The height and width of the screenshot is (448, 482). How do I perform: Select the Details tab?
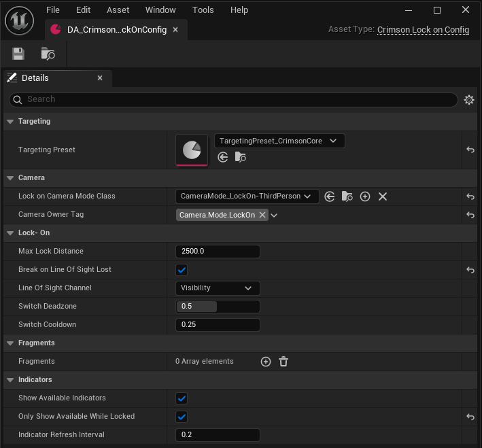pyautogui.click(x=58, y=77)
